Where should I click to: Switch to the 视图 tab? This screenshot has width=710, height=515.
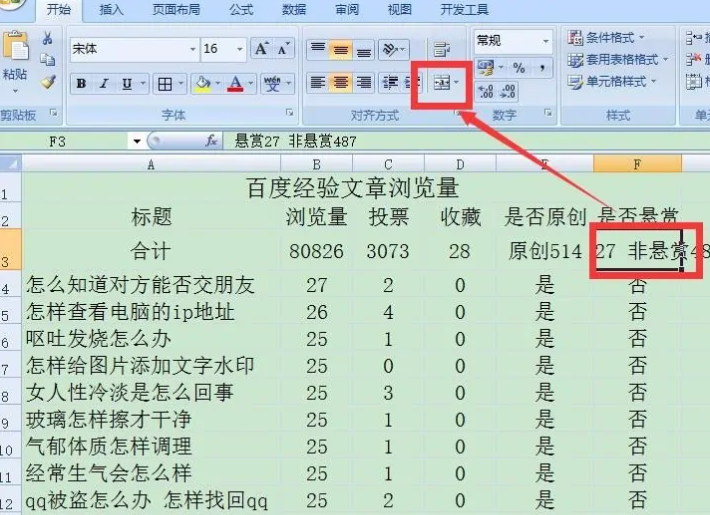(x=400, y=9)
